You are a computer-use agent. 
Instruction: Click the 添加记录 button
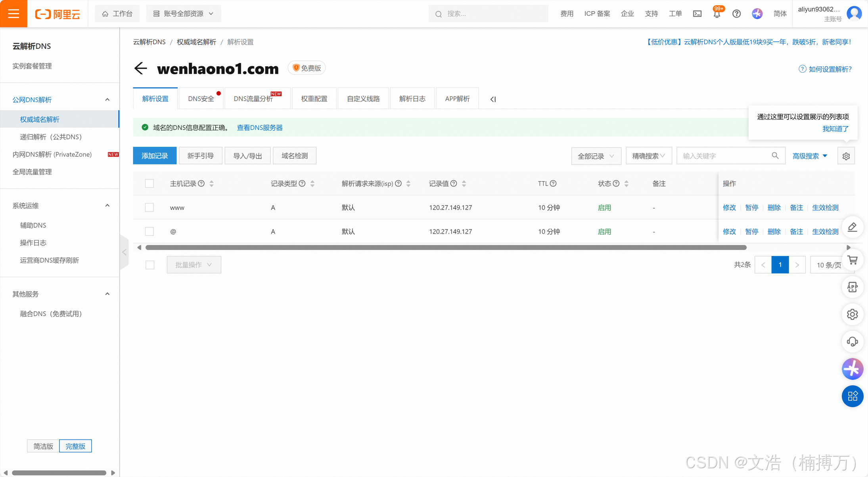pos(155,156)
